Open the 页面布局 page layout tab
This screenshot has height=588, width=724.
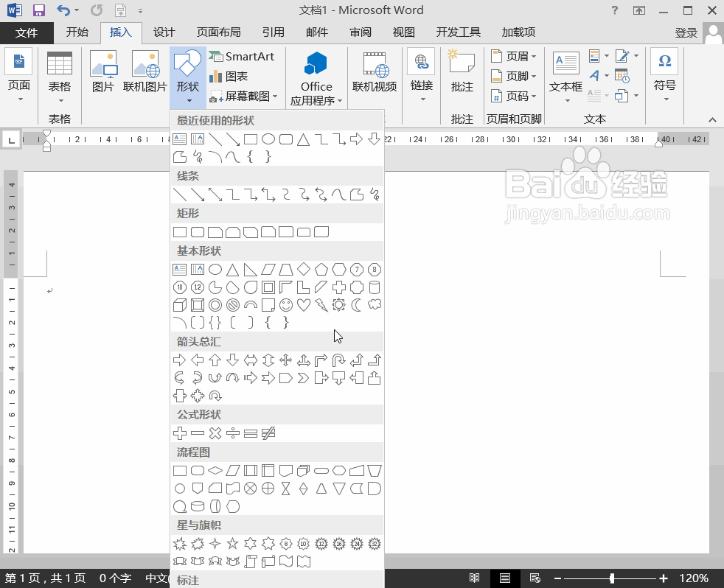219,32
